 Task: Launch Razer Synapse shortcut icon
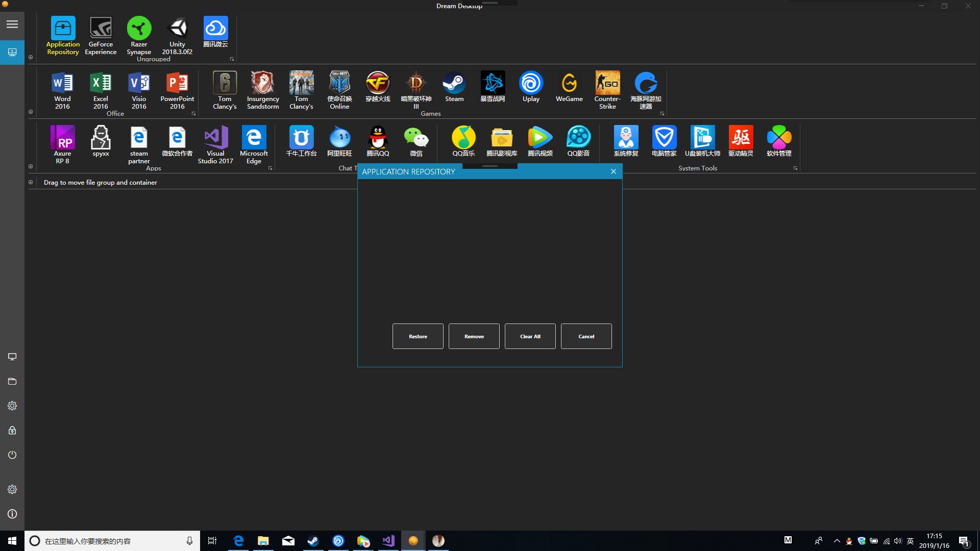click(139, 29)
